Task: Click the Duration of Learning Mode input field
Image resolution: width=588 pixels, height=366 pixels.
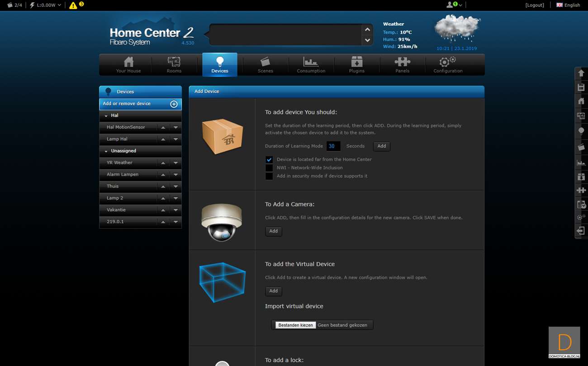Action: (x=333, y=146)
